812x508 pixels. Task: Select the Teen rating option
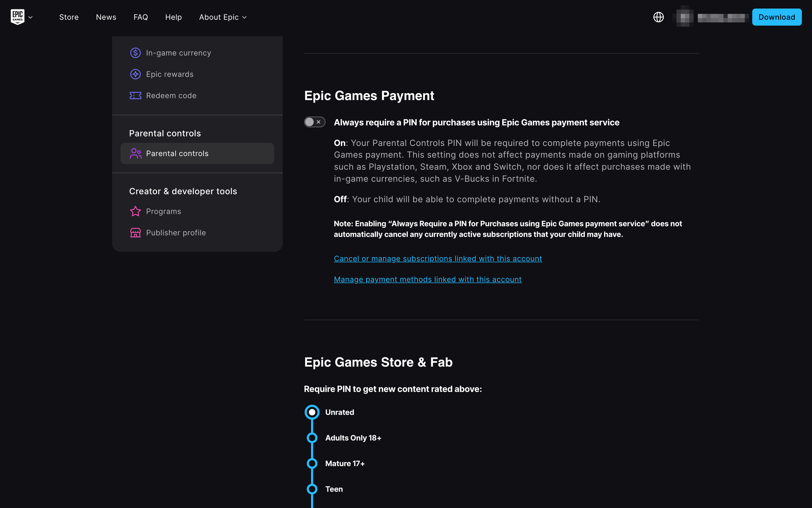[x=312, y=489]
